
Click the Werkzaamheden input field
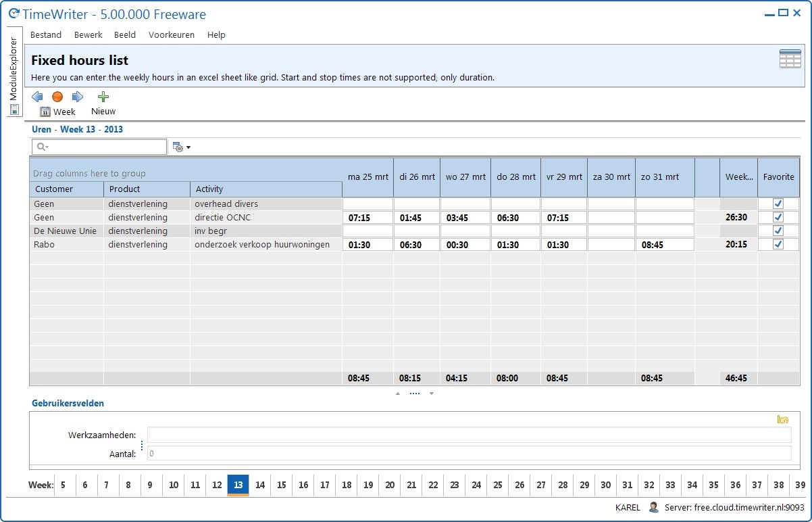[470, 435]
